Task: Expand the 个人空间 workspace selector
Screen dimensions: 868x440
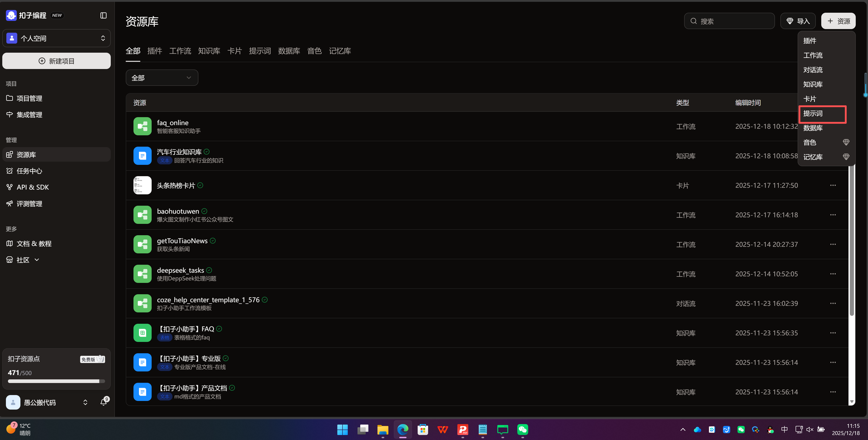Action: coord(56,38)
